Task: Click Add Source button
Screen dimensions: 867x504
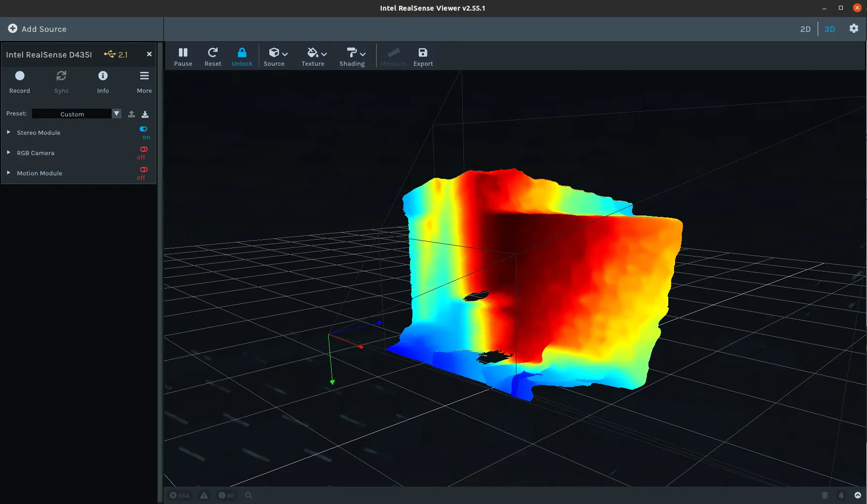Action: (37, 29)
